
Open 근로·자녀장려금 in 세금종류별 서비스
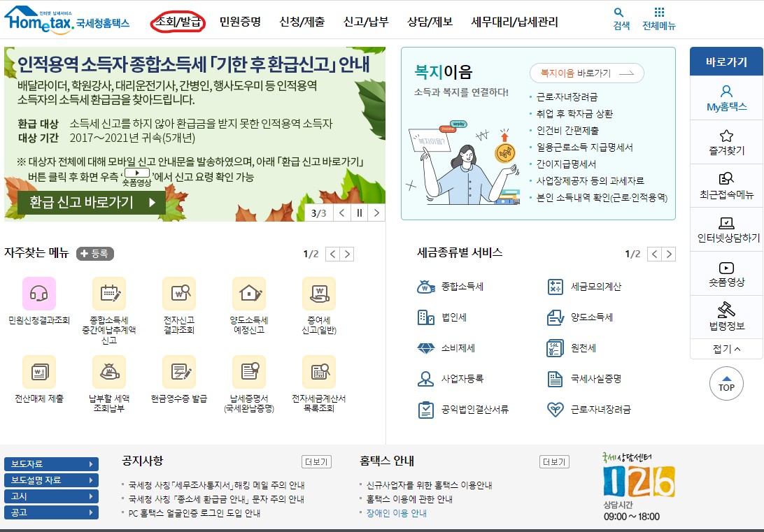click(588, 410)
